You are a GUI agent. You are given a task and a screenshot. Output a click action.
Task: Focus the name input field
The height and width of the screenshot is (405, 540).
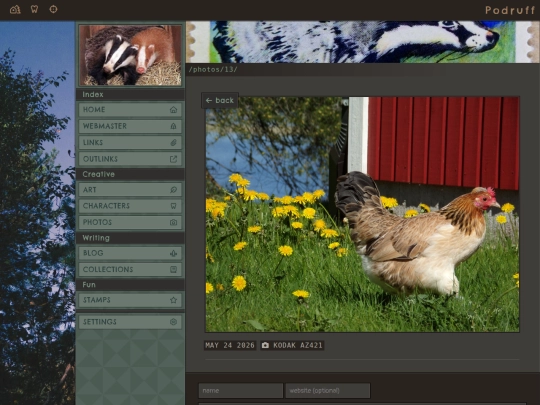pyautogui.click(x=241, y=391)
